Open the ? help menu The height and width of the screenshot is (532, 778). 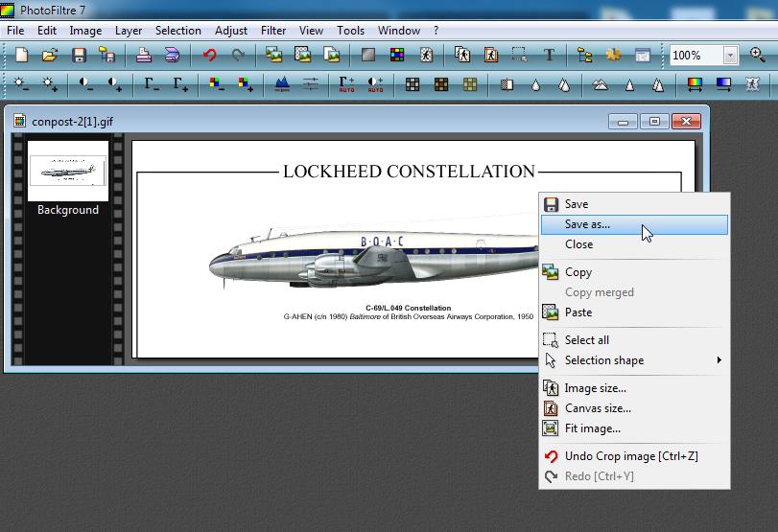(436, 31)
